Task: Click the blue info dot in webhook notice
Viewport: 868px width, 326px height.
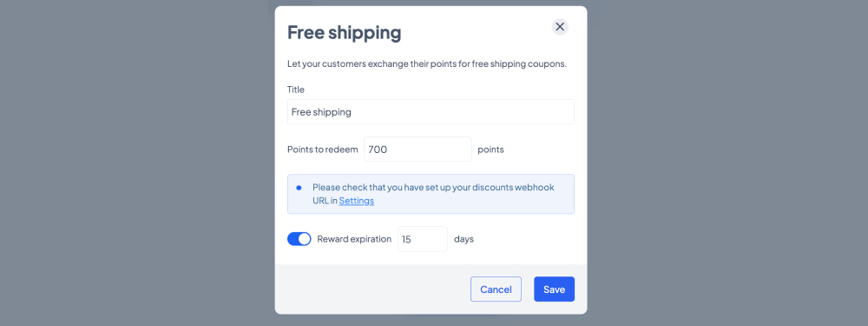Action: point(299,188)
